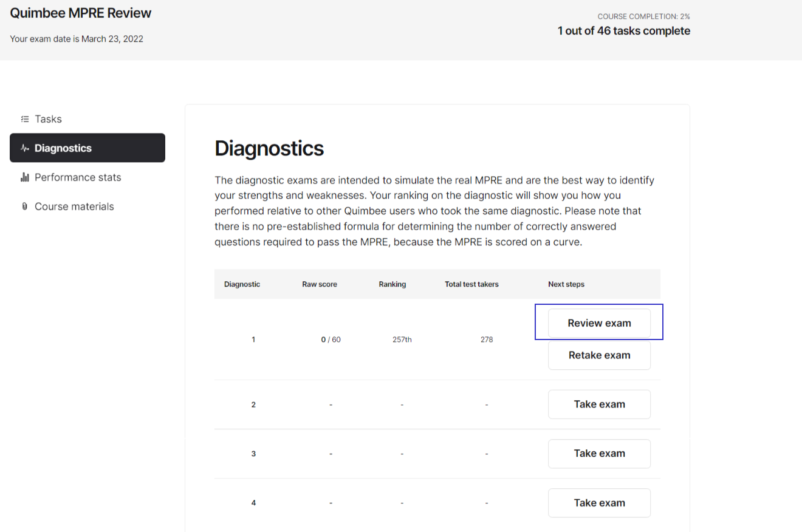Click the 1 out of 46 tasks complete text
802x532 pixels.
(624, 31)
